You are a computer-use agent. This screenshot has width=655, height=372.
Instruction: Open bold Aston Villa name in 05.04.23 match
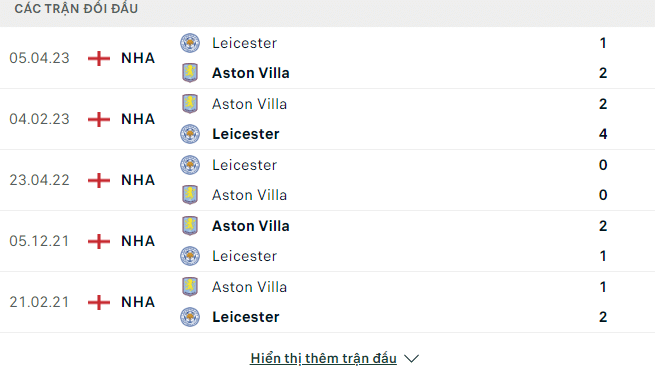point(251,73)
